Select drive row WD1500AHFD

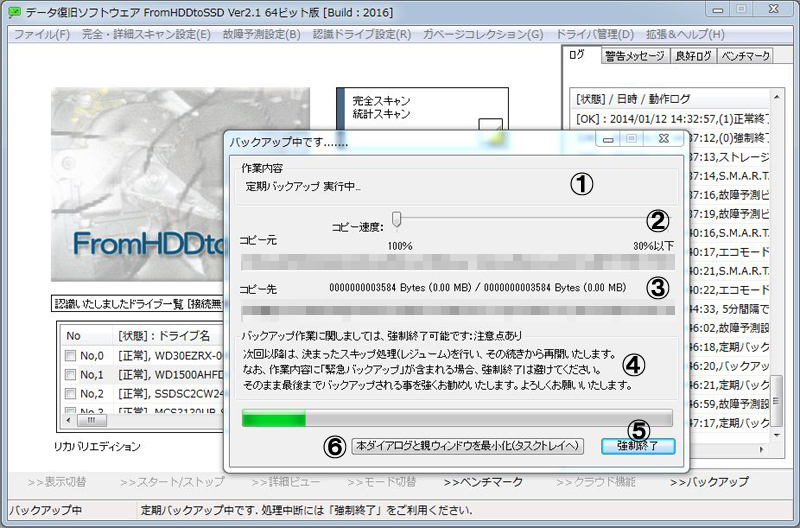click(x=142, y=374)
